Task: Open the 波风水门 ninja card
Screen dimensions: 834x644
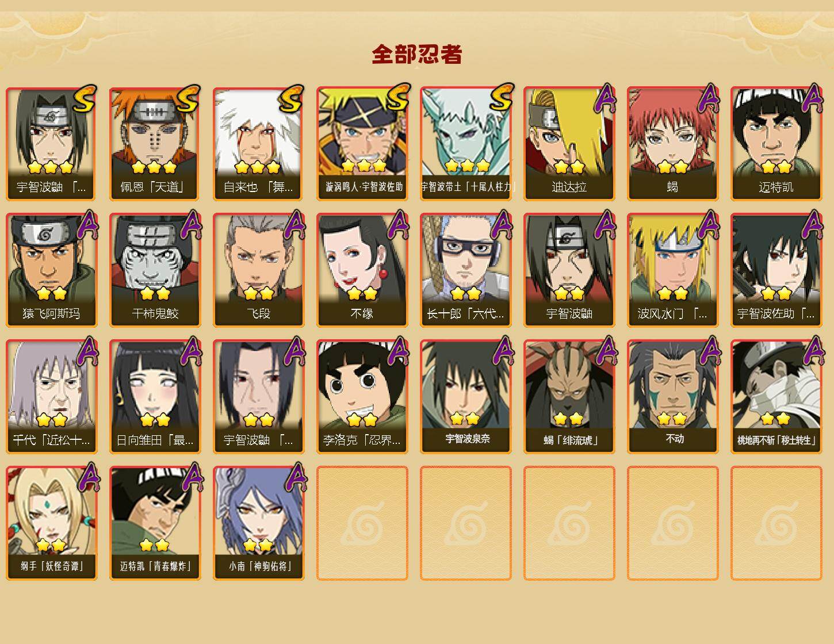Action: 673,270
